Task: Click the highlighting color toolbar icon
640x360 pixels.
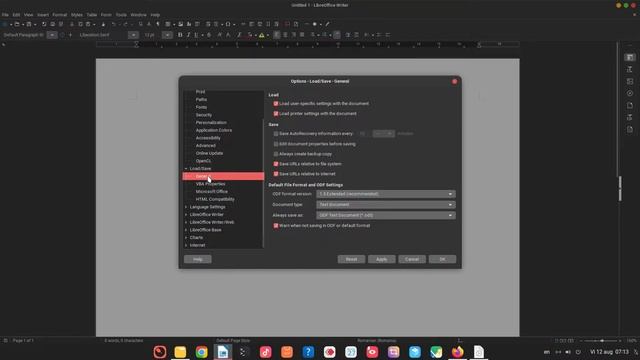Action: click(262, 35)
